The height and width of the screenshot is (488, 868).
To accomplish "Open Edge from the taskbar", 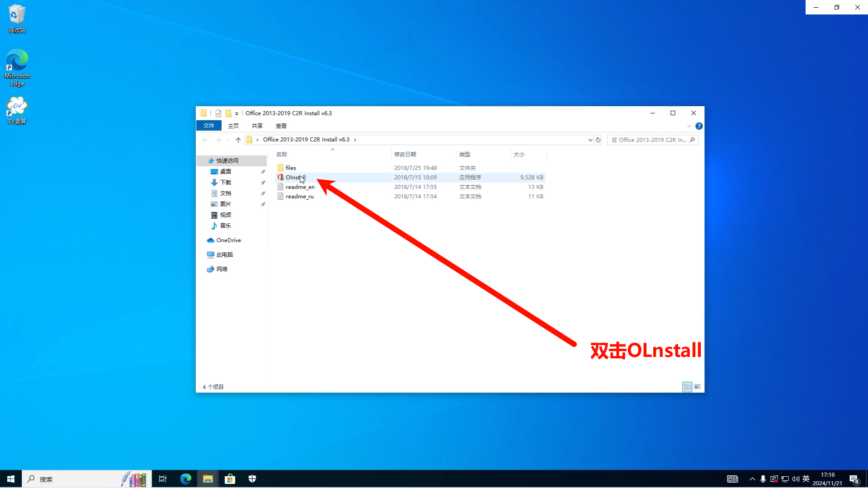I will pos(185,479).
